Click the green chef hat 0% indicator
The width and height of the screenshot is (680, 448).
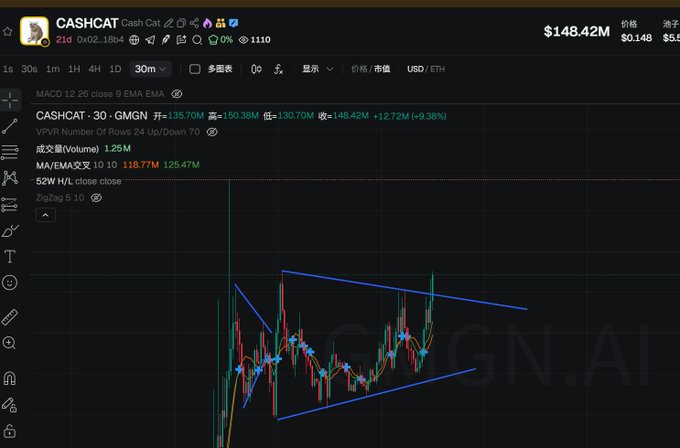click(220, 40)
